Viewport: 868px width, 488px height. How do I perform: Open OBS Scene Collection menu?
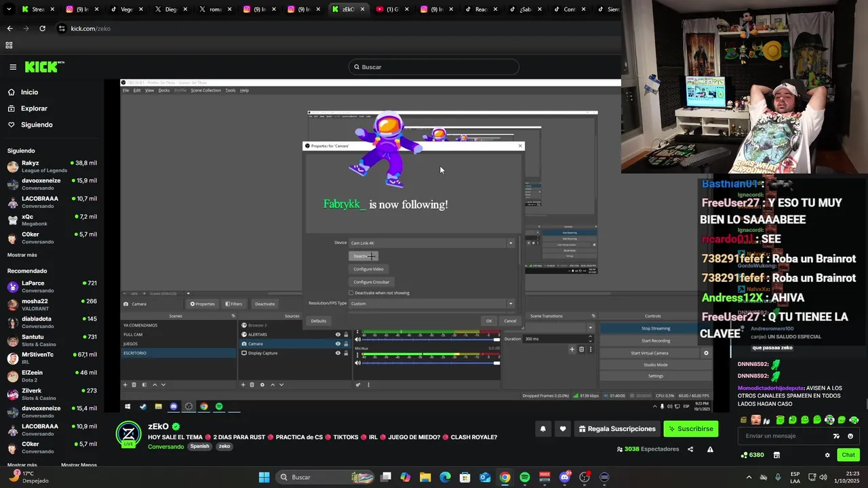click(x=205, y=90)
